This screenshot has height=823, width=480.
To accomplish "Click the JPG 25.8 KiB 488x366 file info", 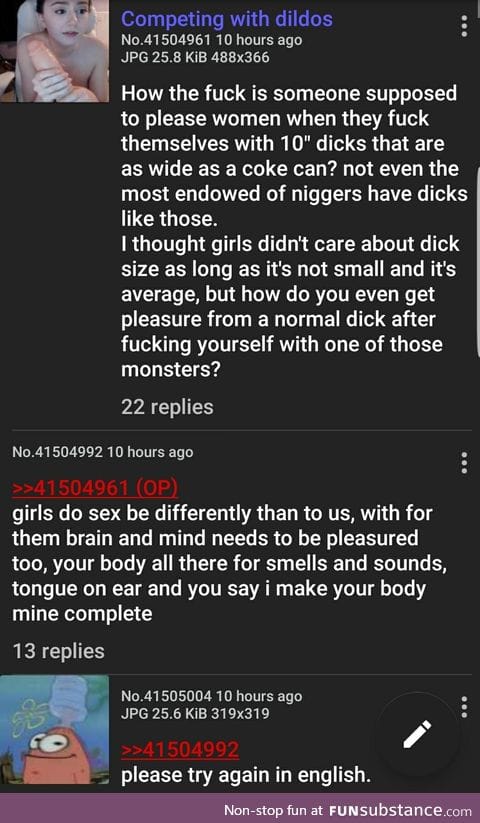I will [195, 57].
